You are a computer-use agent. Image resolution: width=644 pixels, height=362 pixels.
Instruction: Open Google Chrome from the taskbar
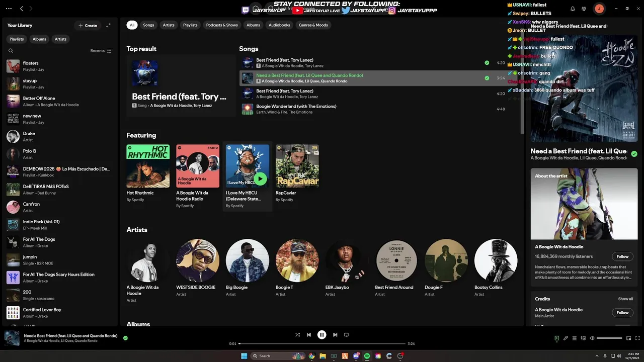tap(311, 356)
